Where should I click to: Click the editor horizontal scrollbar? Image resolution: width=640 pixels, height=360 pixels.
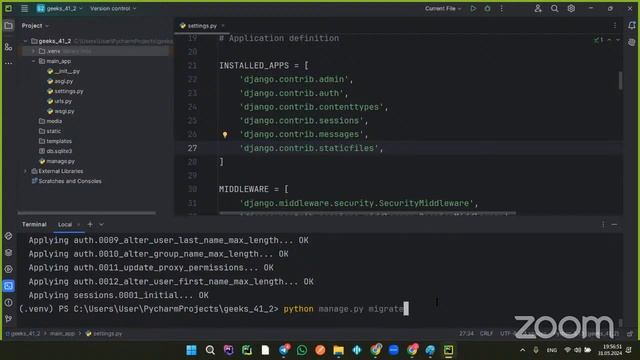pos(367,213)
